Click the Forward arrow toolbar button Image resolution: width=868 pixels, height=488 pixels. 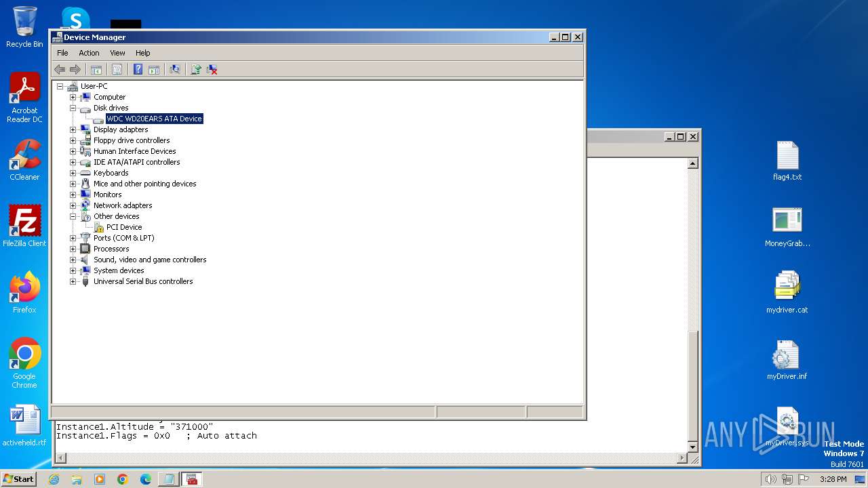coord(75,69)
